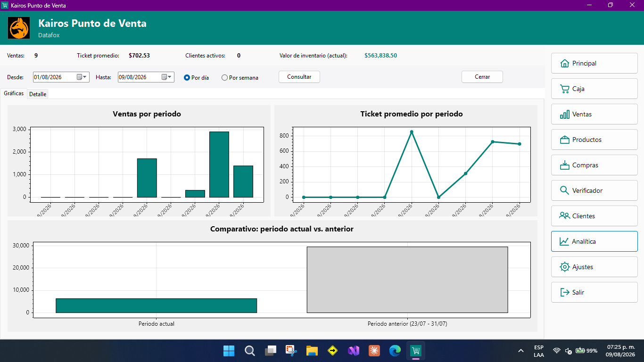This screenshot has width=644, height=362.
Task: Open the Hasta date picker dropdown
Action: [x=167, y=77]
